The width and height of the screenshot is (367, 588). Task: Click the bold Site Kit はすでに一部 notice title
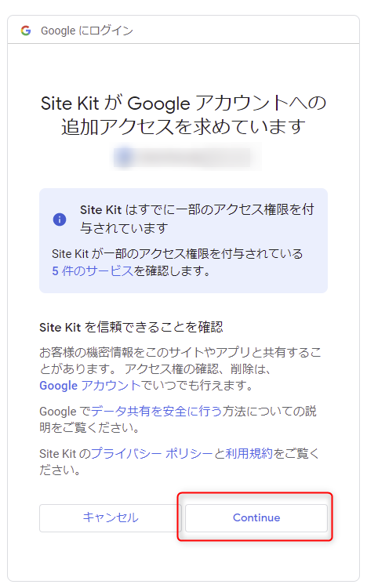tap(197, 219)
